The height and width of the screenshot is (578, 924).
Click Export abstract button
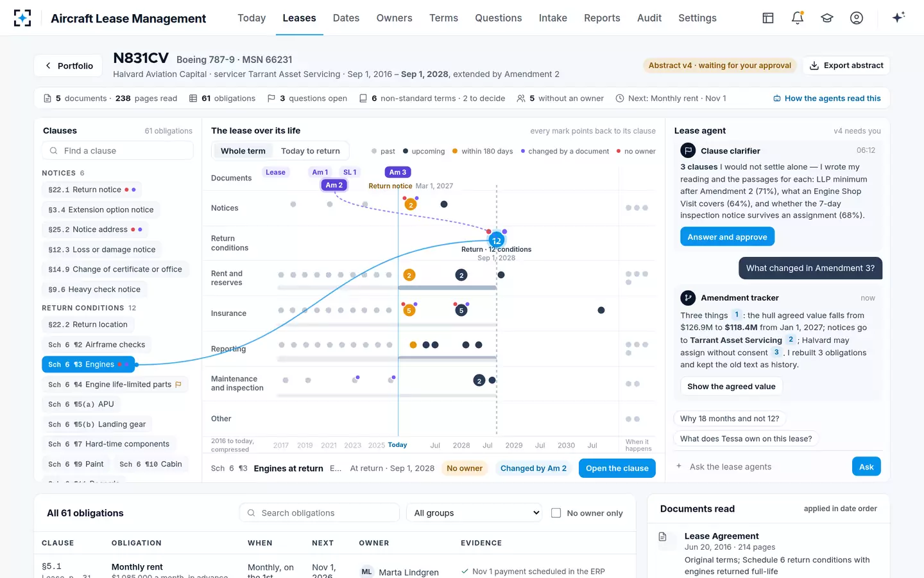(x=846, y=66)
